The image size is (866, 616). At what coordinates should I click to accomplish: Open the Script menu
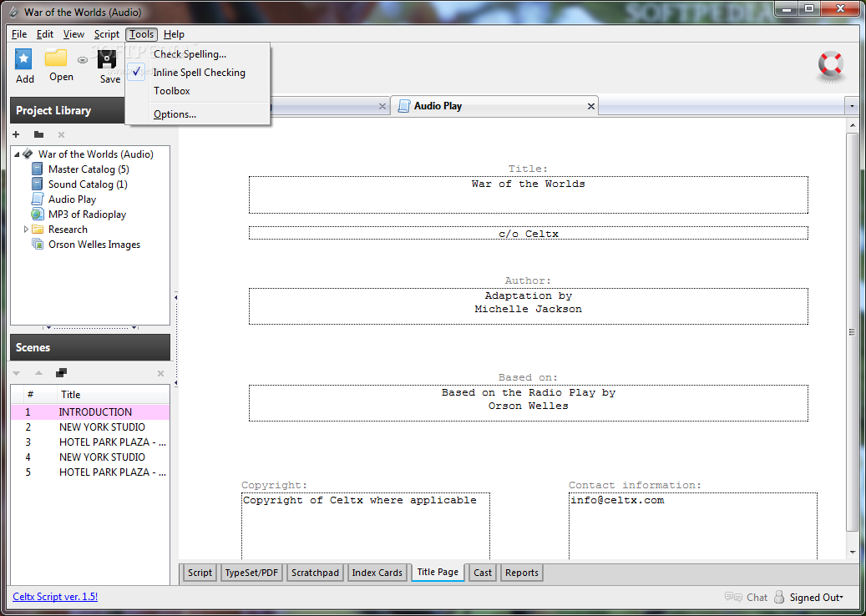tap(107, 34)
